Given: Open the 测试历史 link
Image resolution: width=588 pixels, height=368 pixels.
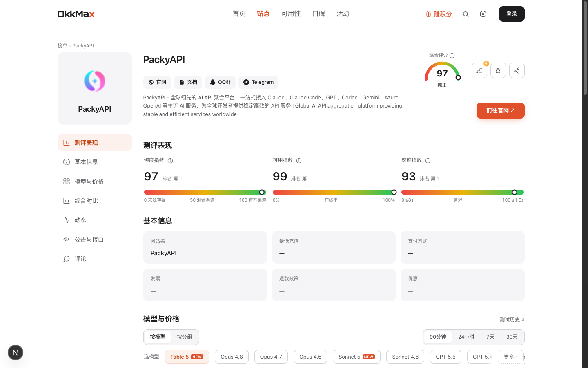Looking at the screenshot, I should (x=512, y=320).
